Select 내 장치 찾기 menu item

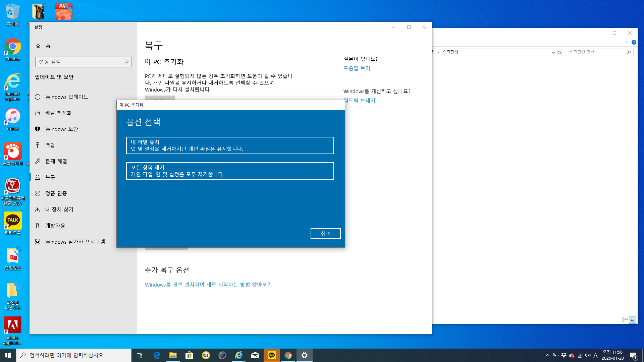point(59,209)
